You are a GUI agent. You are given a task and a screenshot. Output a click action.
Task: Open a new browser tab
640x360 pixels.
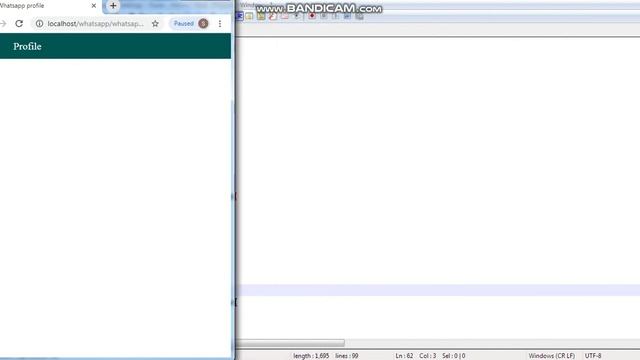point(113,6)
